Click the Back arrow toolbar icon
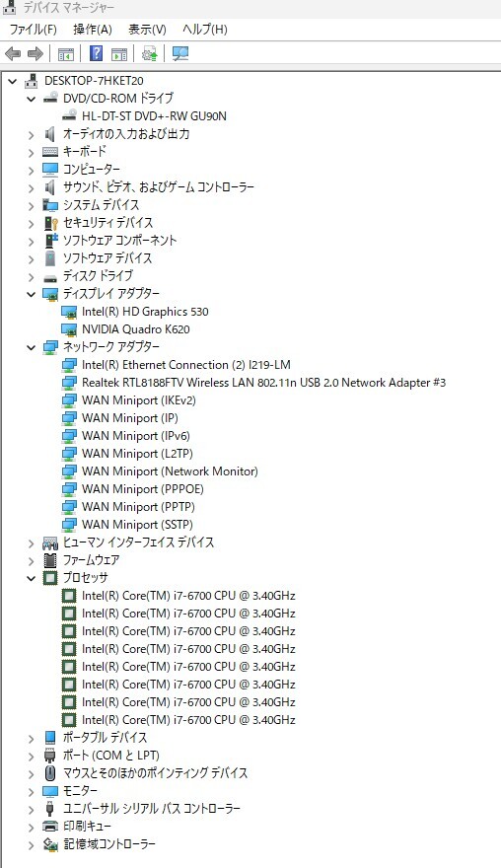 13,53
